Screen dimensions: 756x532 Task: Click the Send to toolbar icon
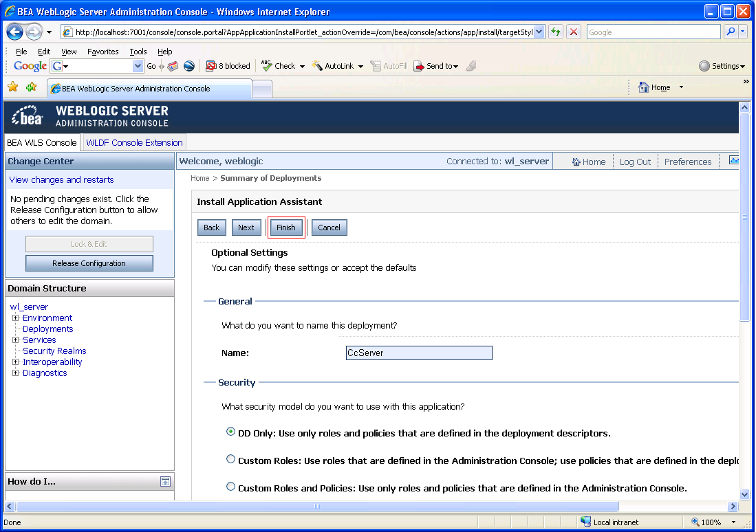(x=419, y=66)
